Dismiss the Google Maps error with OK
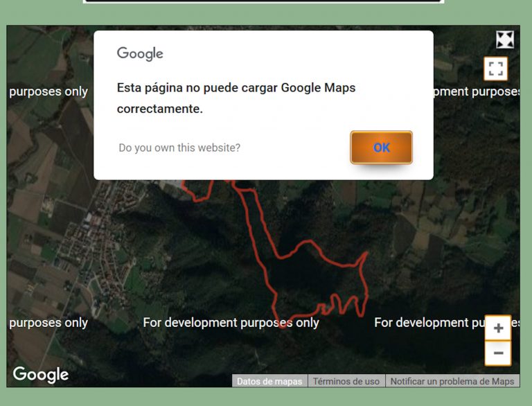Viewport: 532px width, 406px height. 382,148
